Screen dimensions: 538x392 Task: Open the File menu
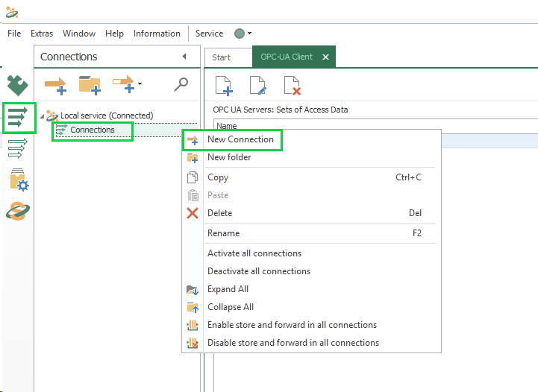coord(14,34)
